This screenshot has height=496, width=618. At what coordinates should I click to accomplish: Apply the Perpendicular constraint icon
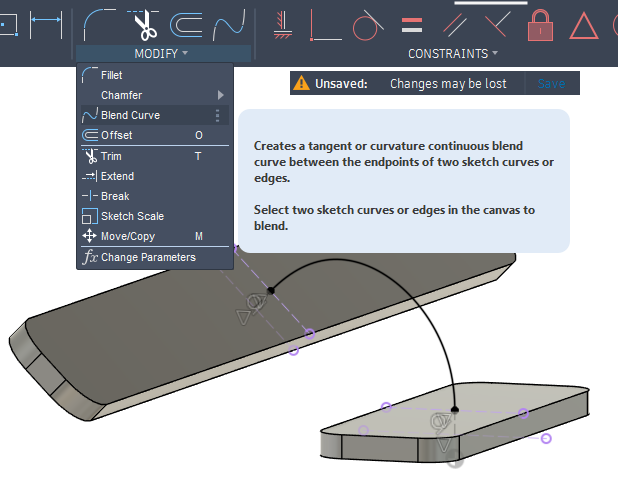(x=497, y=24)
